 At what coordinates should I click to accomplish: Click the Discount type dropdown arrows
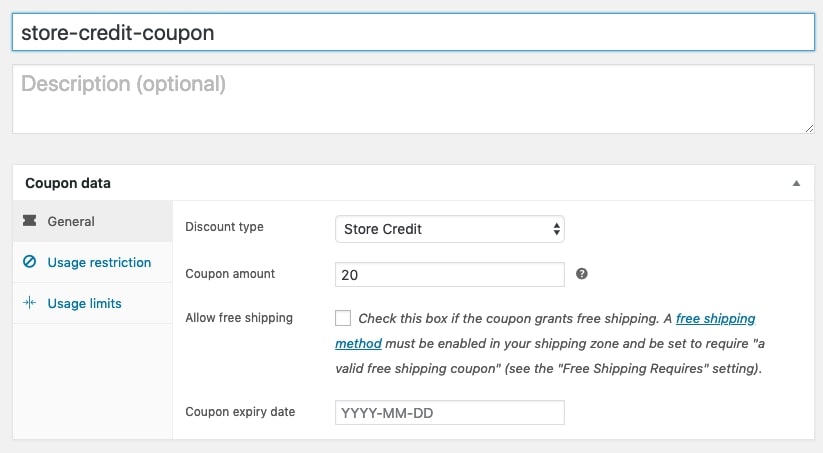click(x=556, y=229)
